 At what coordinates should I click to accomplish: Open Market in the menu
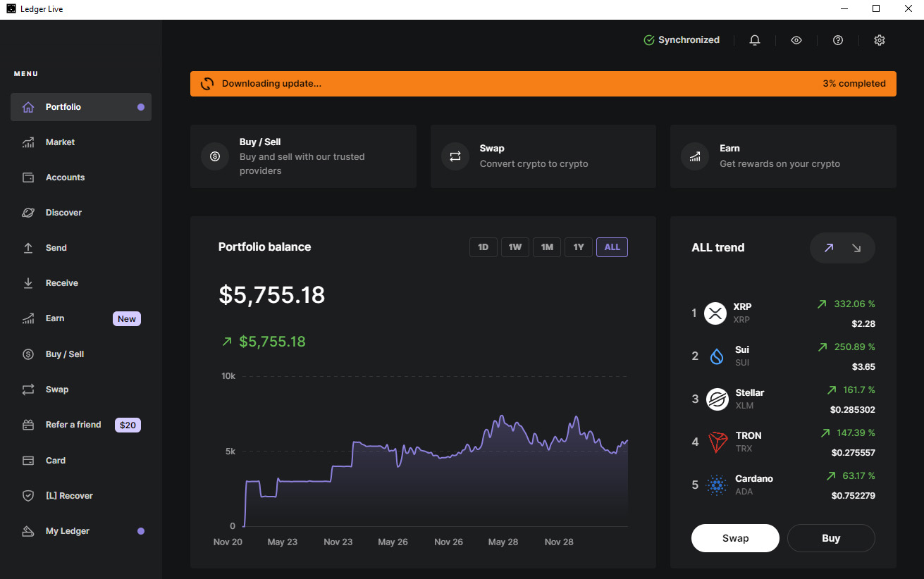(81, 142)
